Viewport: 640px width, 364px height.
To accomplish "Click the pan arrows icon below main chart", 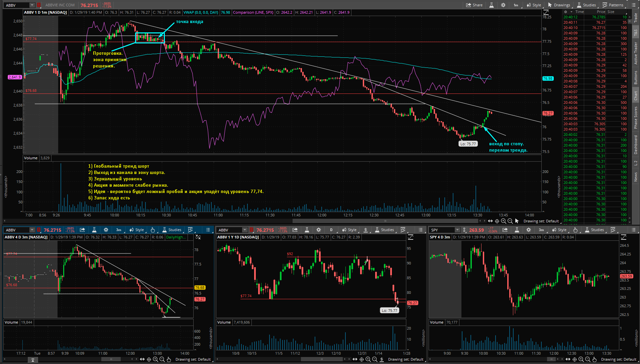I will (x=490, y=221).
